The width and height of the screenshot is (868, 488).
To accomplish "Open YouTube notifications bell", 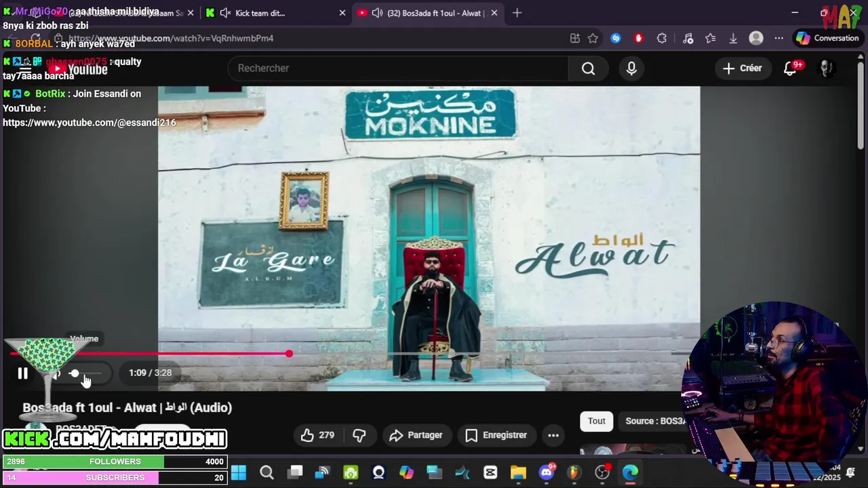I will pyautogui.click(x=791, y=68).
